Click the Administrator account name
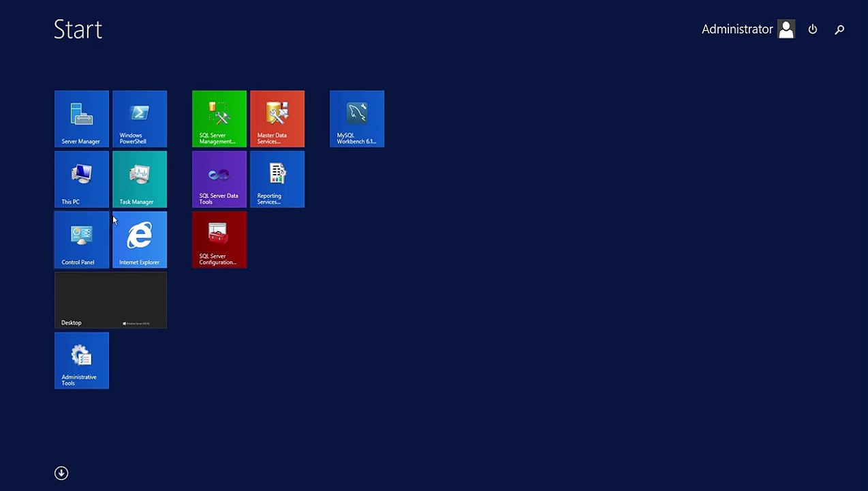Viewport: 868px width, 491px height. (737, 29)
